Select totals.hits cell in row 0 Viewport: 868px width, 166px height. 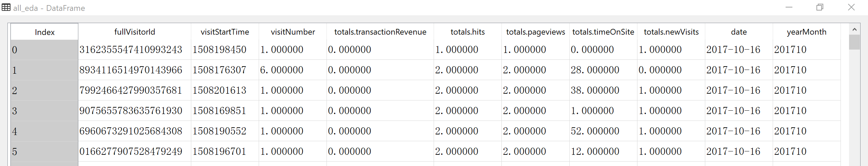468,50
